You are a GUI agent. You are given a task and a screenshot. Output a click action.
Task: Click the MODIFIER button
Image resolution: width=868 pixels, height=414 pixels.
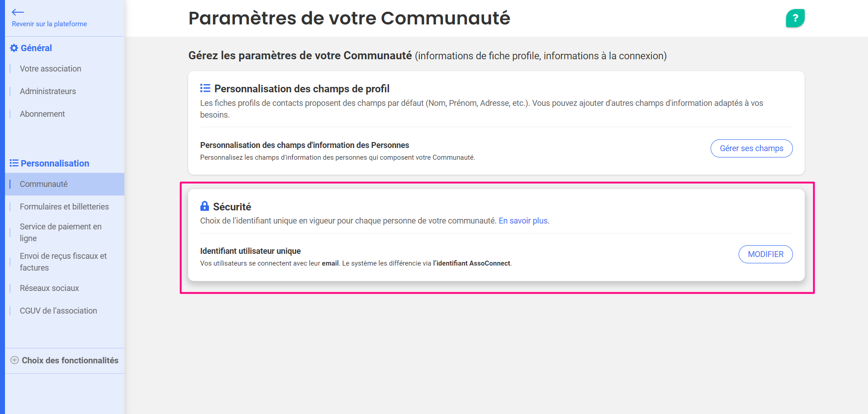coord(765,254)
